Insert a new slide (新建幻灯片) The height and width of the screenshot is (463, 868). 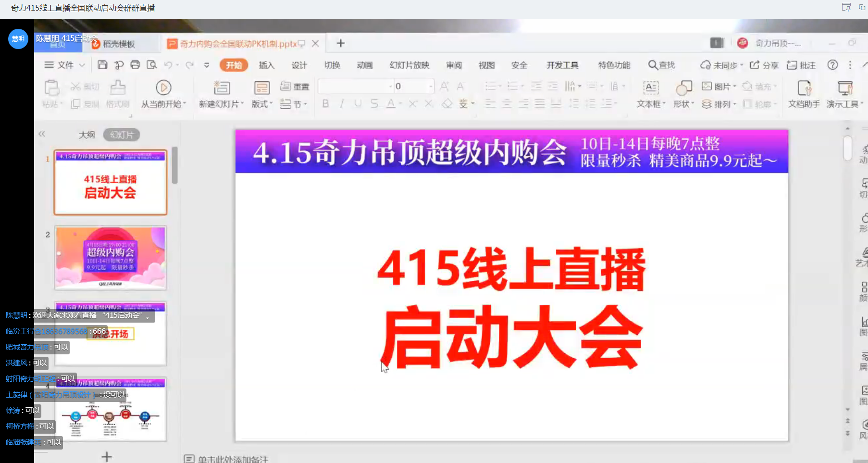[221, 94]
